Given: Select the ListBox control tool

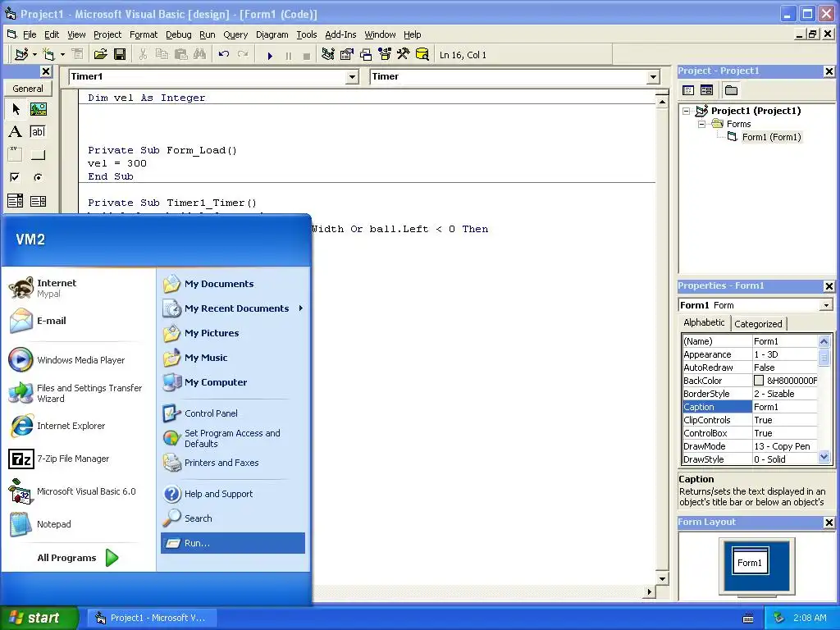Looking at the screenshot, I should click(x=38, y=201).
